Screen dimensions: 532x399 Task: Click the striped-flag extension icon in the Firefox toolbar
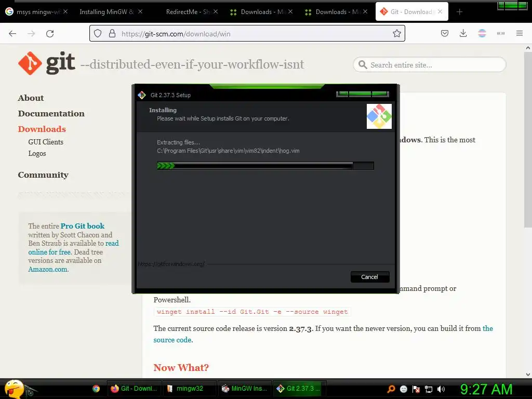point(482,34)
